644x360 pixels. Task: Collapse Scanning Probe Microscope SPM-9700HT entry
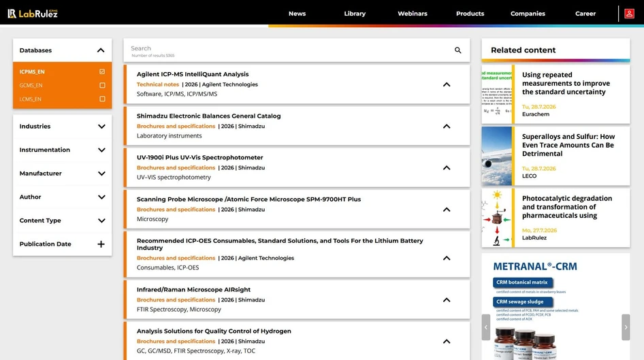[447, 210]
